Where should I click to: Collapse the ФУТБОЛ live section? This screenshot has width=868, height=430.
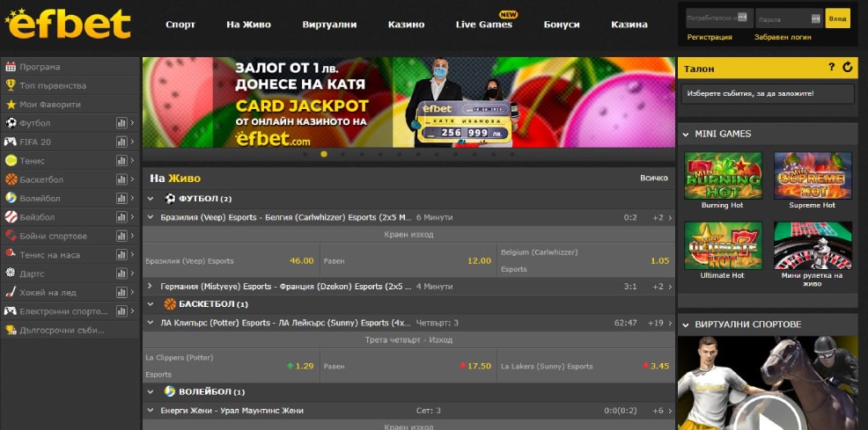[x=151, y=199]
